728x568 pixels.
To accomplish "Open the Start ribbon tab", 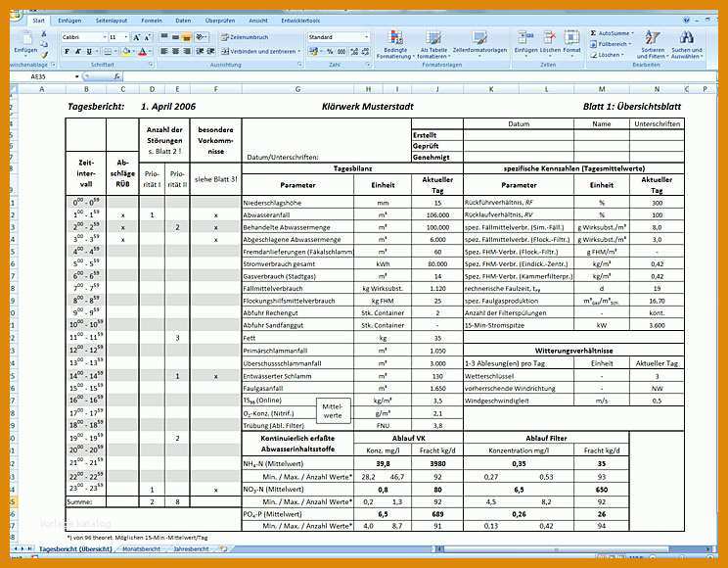I will point(38,21).
